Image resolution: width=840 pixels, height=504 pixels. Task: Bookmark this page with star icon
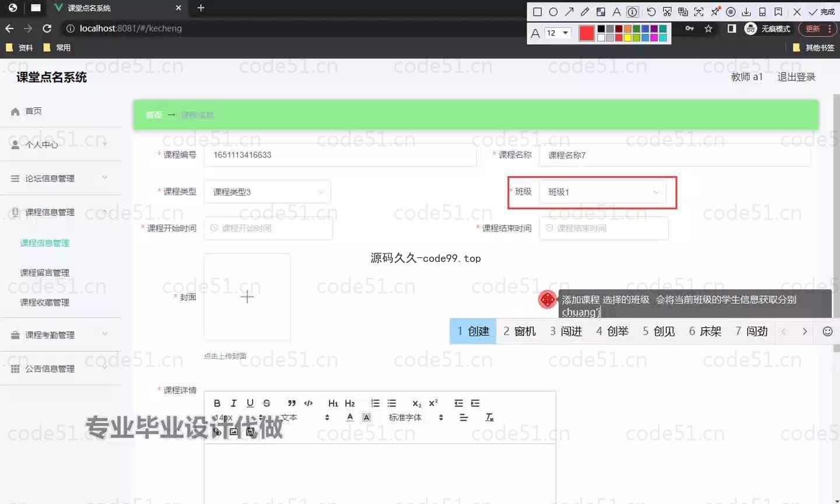click(x=708, y=29)
